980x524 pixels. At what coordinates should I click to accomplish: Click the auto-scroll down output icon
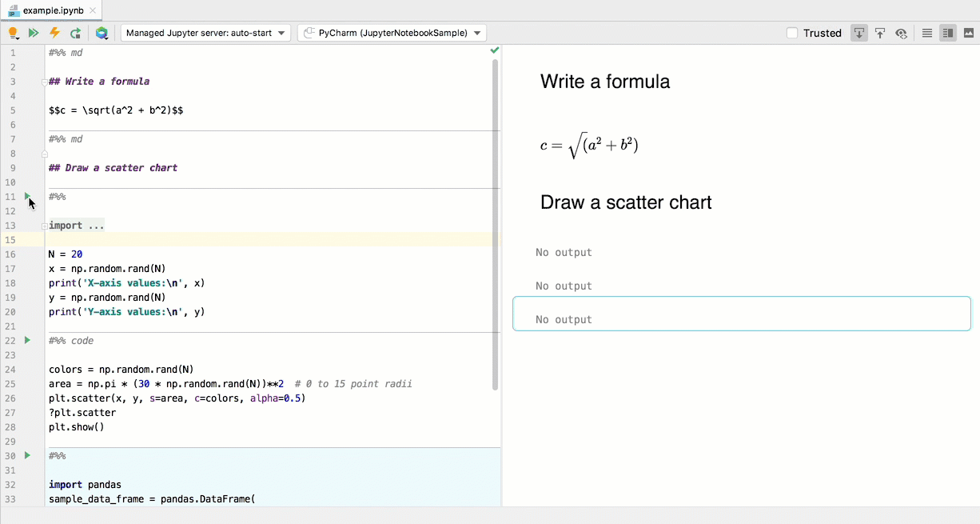pyautogui.click(x=858, y=33)
